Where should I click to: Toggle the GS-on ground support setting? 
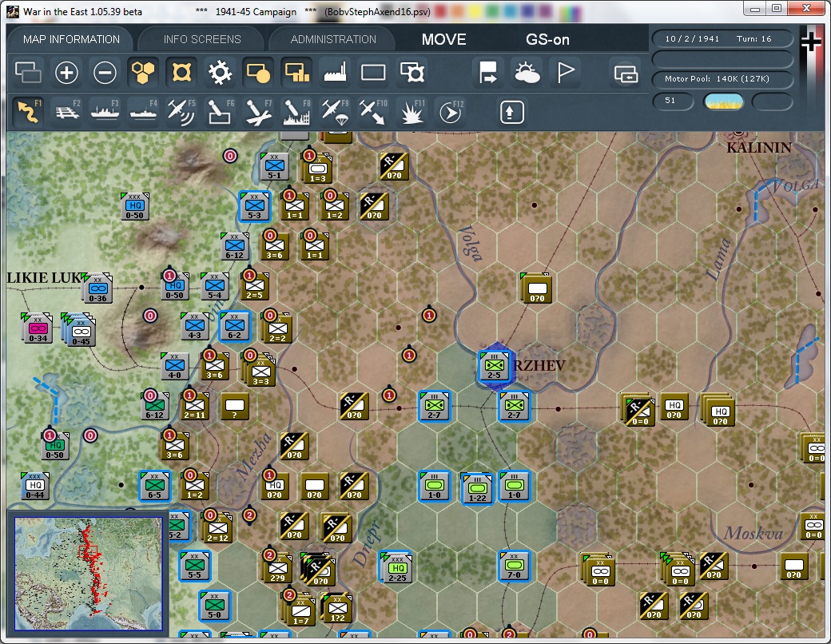pos(547,39)
